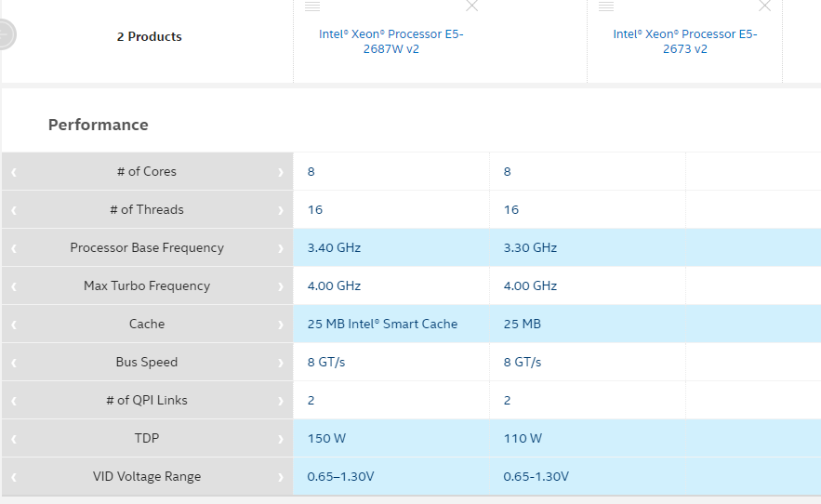Select the Performance section heading
This screenshot has width=821, height=504.
[x=98, y=125]
